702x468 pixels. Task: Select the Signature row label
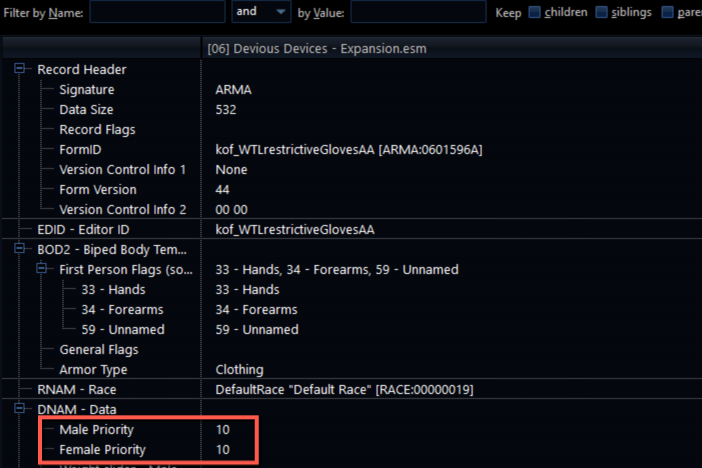coord(87,90)
